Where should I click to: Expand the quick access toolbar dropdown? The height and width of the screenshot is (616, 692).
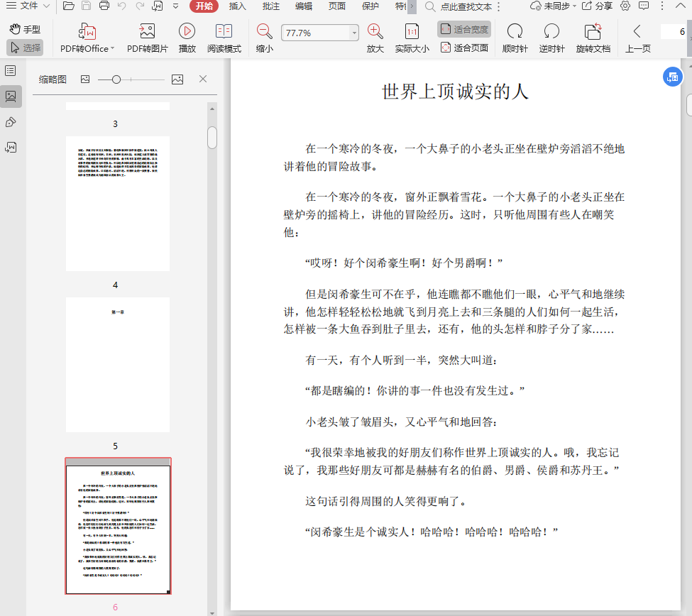[x=175, y=6]
